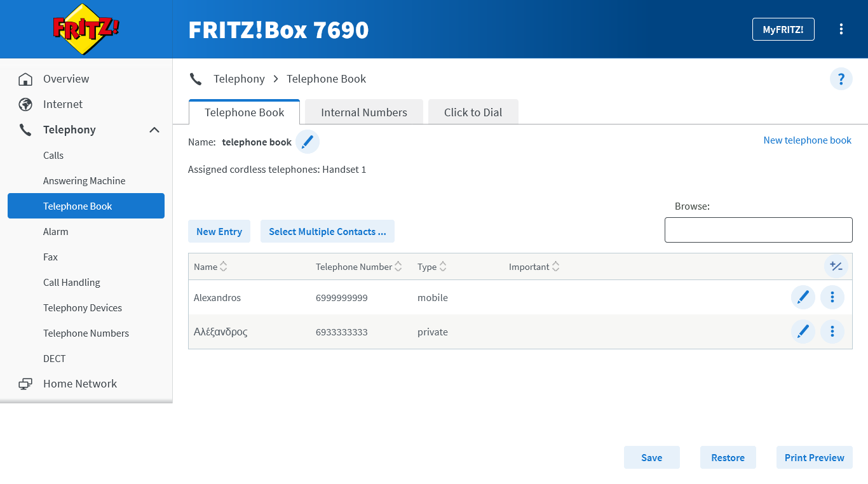This screenshot has height=484, width=868.
Task: Edit the telephone book name pencil
Action: point(308,142)
